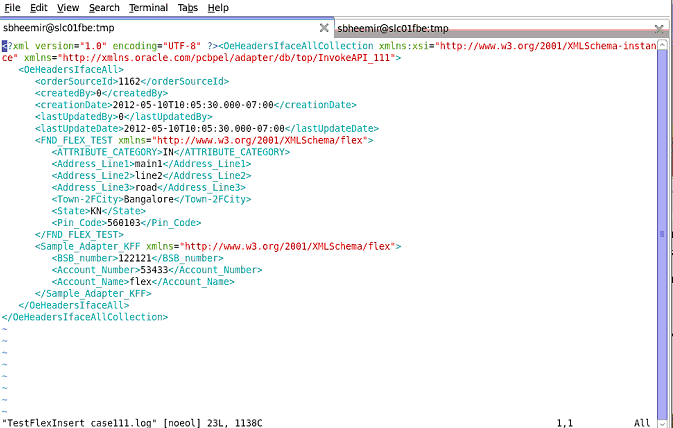The width and height of the screenshot is (673, 428).
Task: Open the Edit menu
Action: tap(39, 8)
